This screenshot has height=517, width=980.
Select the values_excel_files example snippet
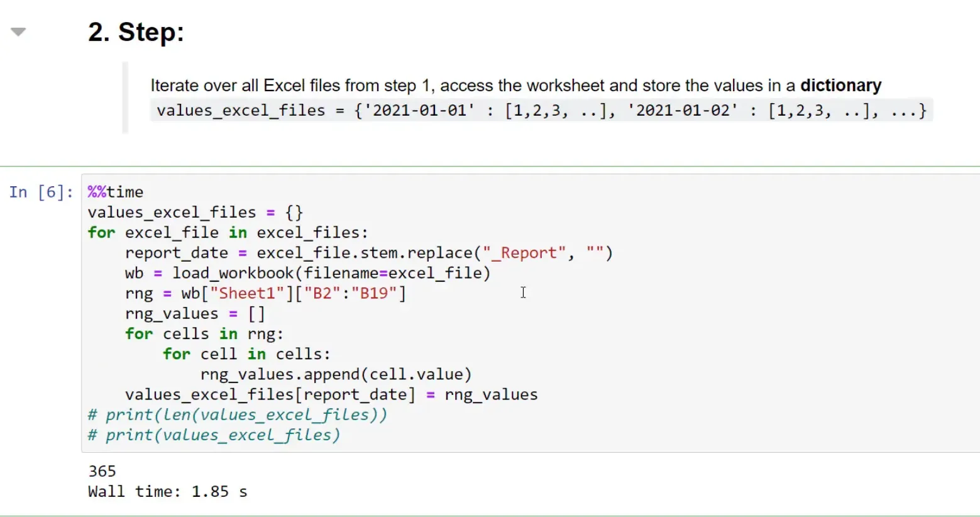(541, 110)
